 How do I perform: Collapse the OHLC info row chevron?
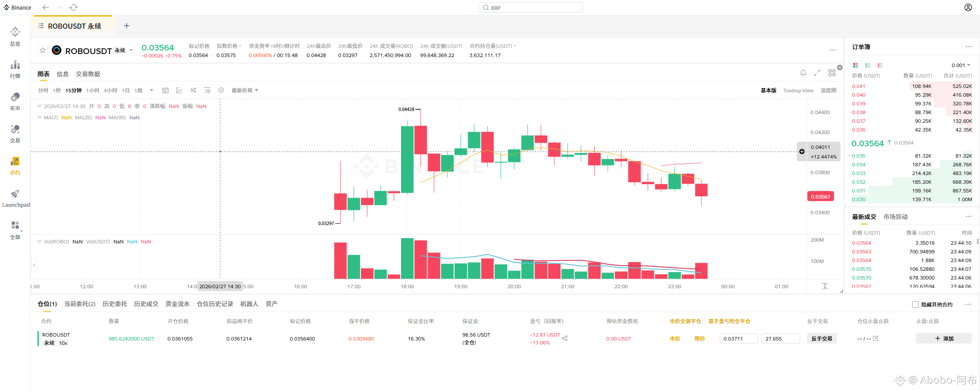pyautogui.click(x=40, y=106)
